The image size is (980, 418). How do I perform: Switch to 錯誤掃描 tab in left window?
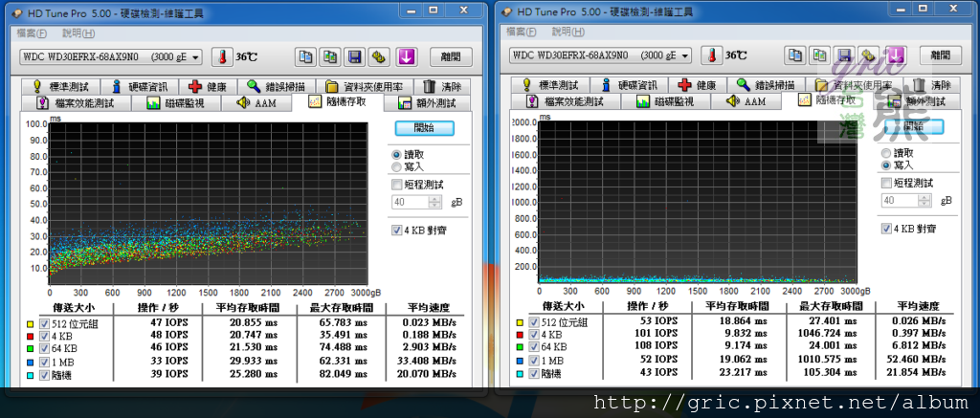[x=278, y=87]
